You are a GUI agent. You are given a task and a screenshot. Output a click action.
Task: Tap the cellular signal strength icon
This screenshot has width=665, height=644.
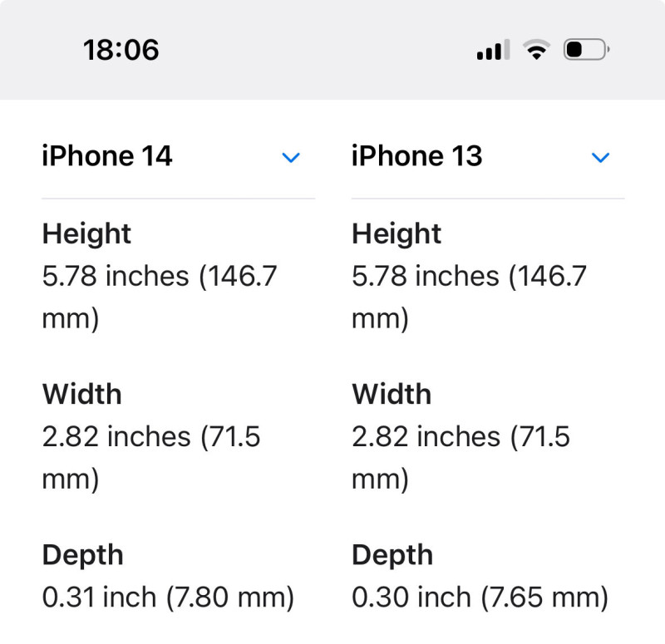click(x=493, y=50)
